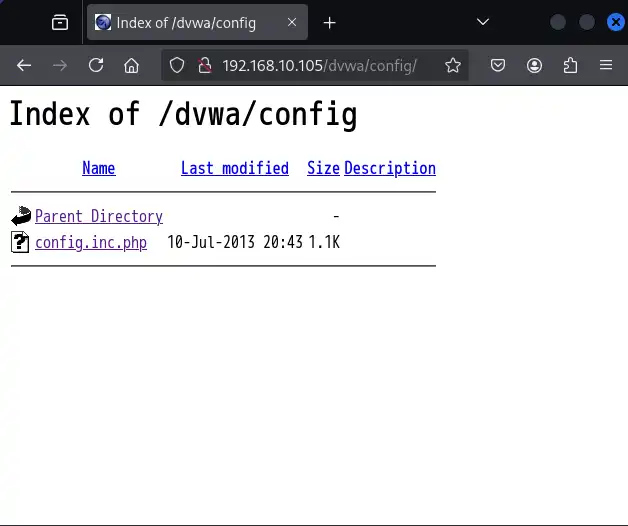Screen dimensions: 628x526
Task: Click the Parent Directory back-arrow icon
Action: click(21, 216)
